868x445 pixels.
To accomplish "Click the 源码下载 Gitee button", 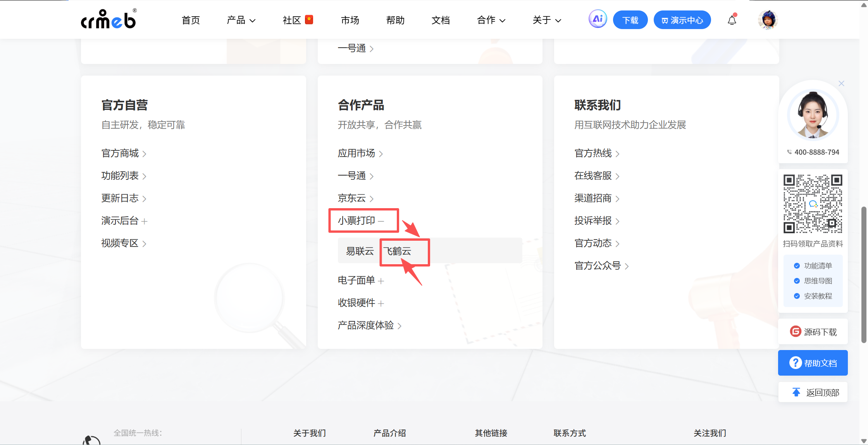I will click(x=813, y=332).
